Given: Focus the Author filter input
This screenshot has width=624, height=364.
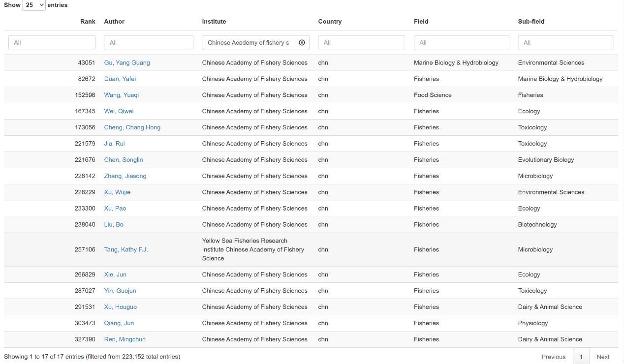Looking at the screenshot, I should 149,42.
